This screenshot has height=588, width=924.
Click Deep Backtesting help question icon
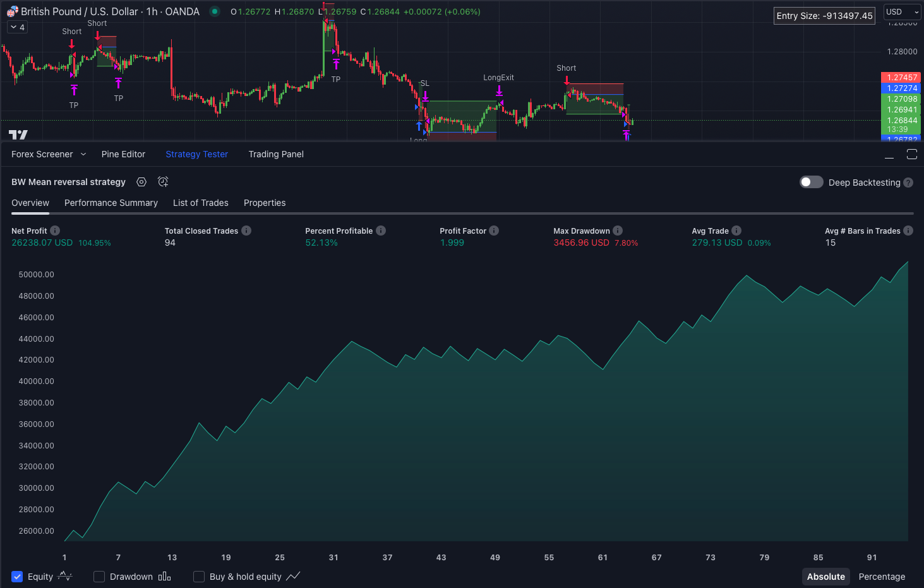pyautogui.click(x=908, y=183)
